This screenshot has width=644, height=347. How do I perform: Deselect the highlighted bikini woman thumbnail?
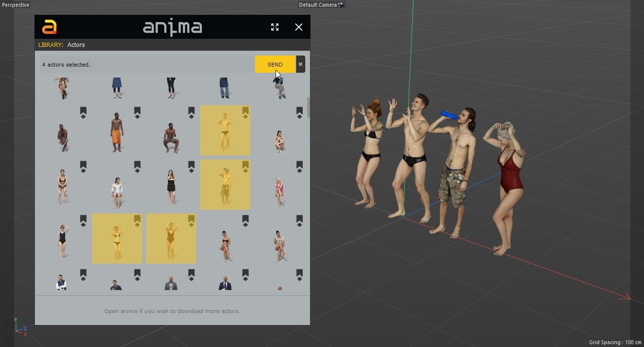[117, 239]
